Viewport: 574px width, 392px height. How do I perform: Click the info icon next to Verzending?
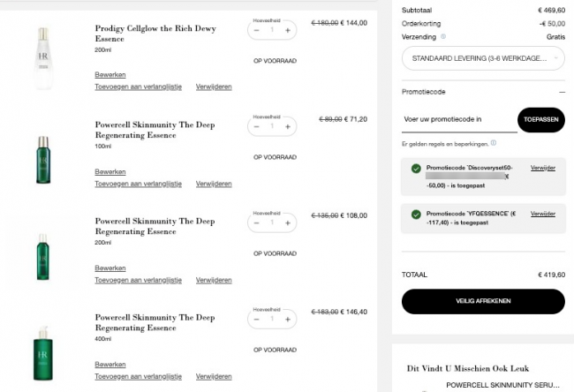(x=443, y=36)
